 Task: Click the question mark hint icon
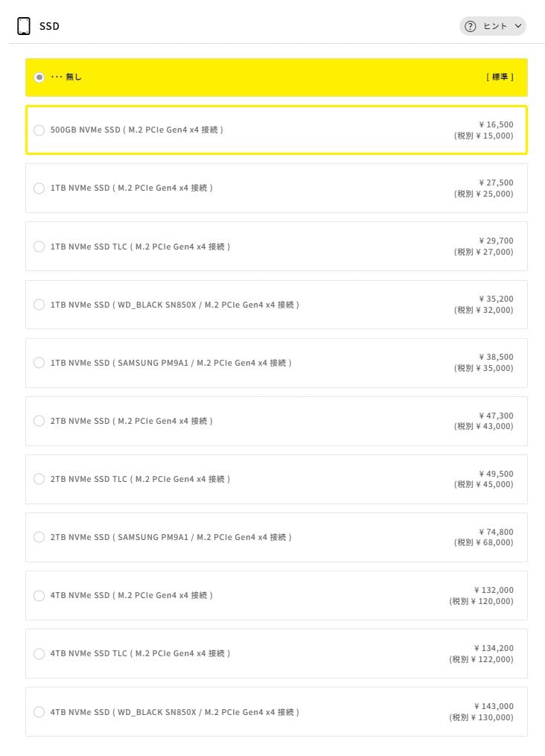click(x=470, y=26)
